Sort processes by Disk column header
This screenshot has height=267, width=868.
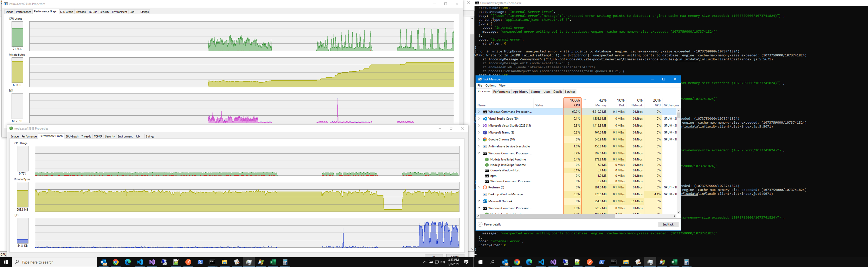[x=617, y=102]
